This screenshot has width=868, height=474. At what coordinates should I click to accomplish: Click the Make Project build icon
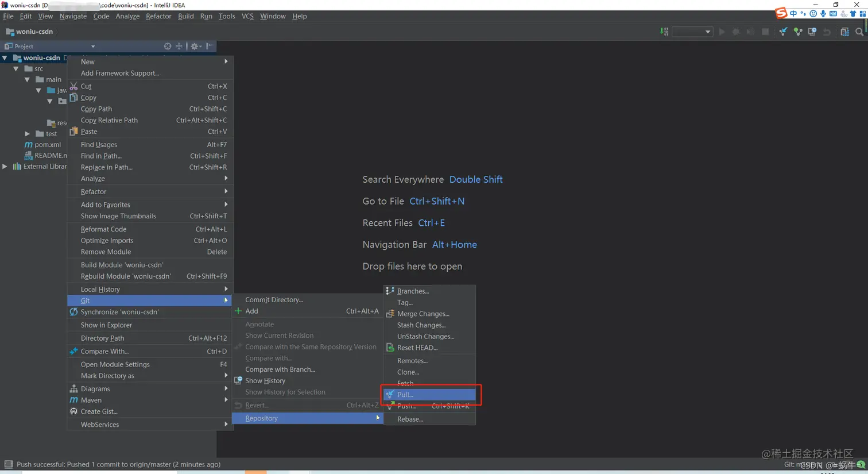click(664, 32)
